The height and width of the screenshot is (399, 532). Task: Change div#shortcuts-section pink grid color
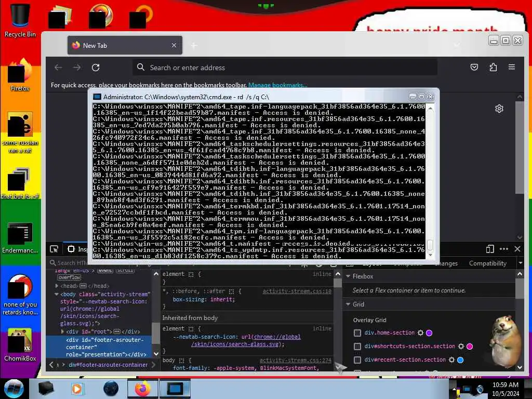point(470,347)
